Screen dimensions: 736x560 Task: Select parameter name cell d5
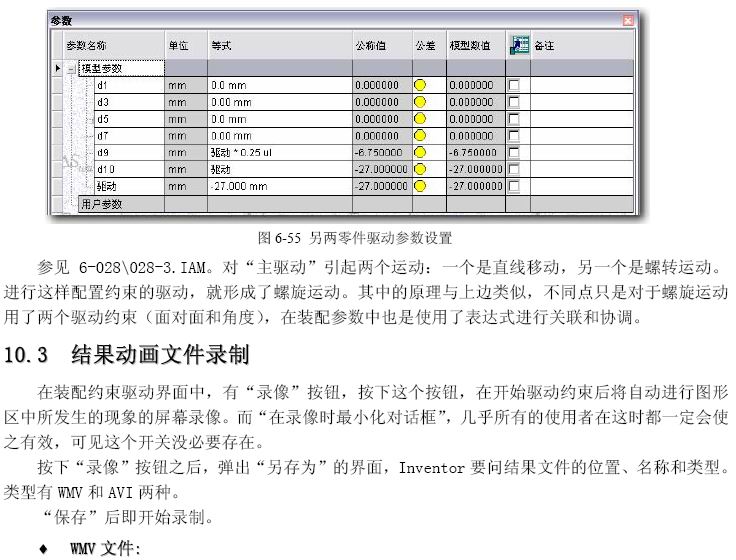(130, 119)
